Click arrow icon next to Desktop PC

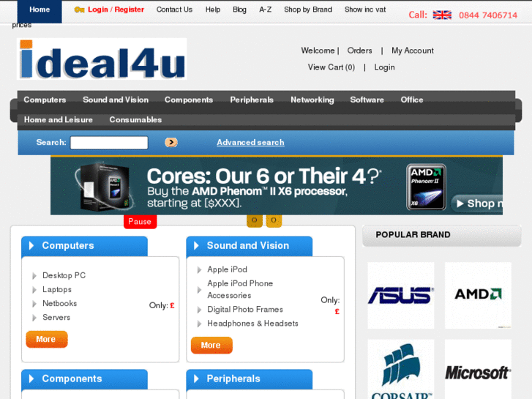pyautogui.click(x=34, y=276)
